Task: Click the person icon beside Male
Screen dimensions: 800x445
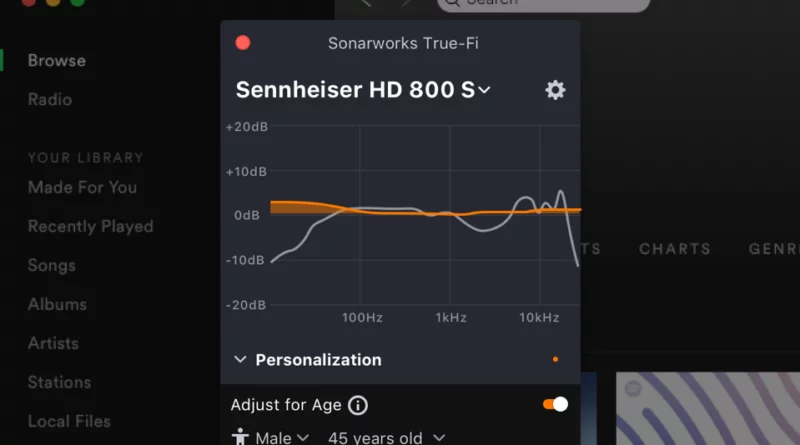Action: (x=240, y=437)
